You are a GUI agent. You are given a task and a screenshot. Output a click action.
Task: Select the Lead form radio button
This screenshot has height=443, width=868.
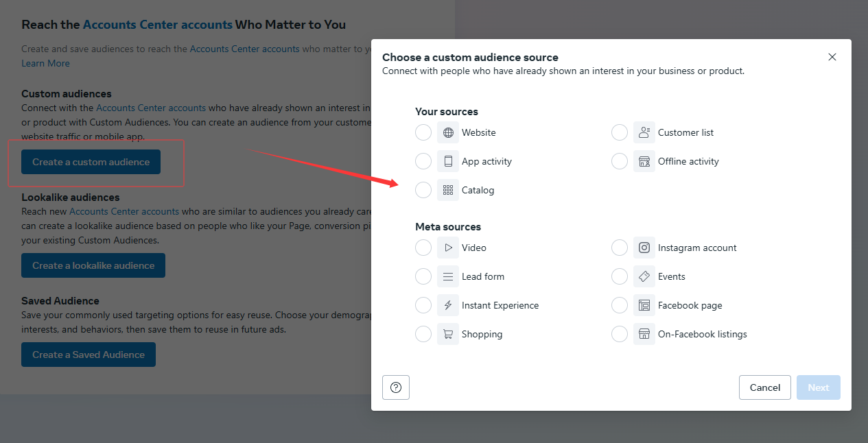coord(423,276)
